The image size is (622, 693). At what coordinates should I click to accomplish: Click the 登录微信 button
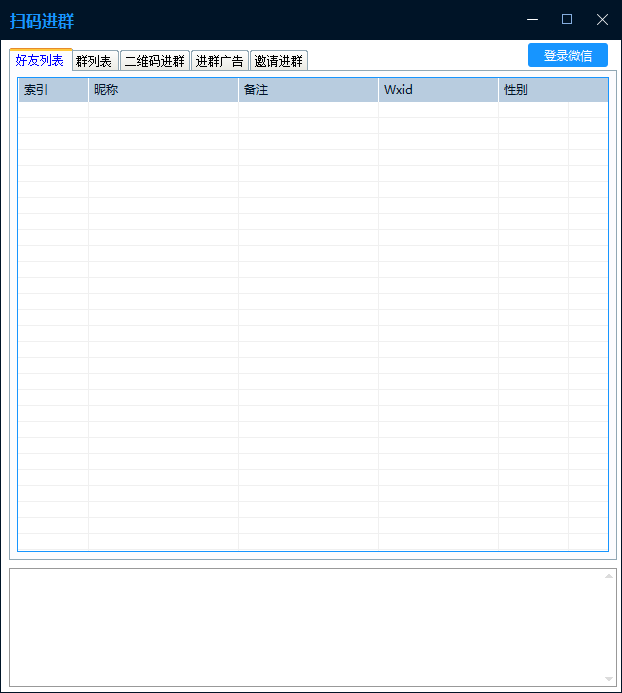coord(568,55)
